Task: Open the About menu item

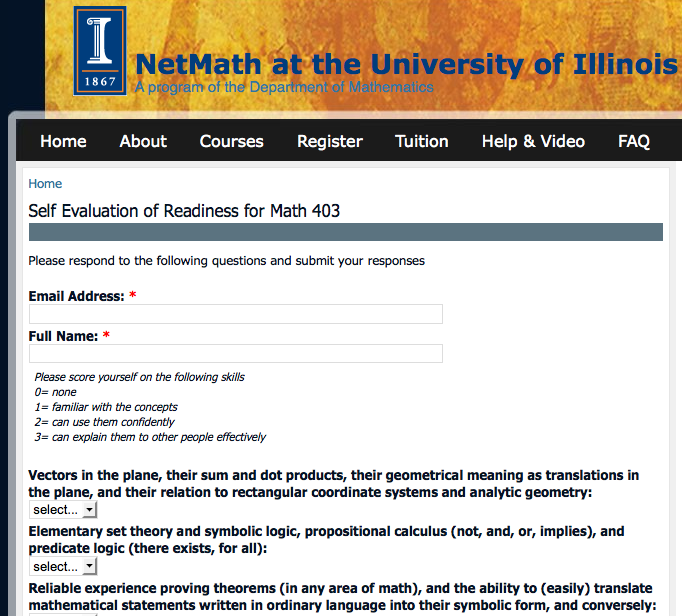Action: pyautogui.click(x=143, y=141)
